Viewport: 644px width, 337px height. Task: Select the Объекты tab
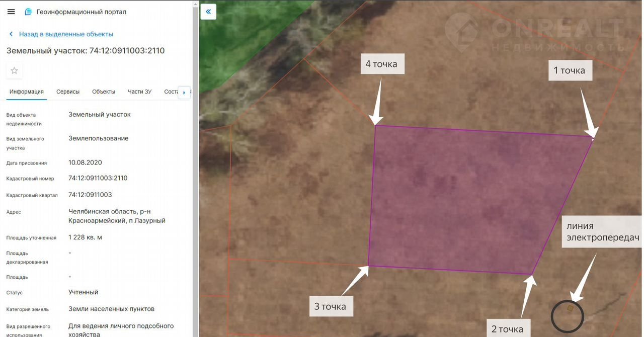pyautogui.click(x=104, y=92)
